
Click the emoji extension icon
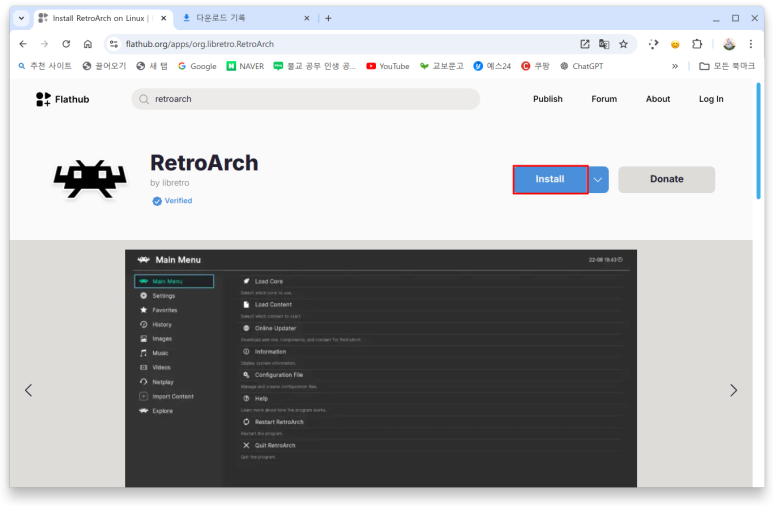tap(675, 44)
